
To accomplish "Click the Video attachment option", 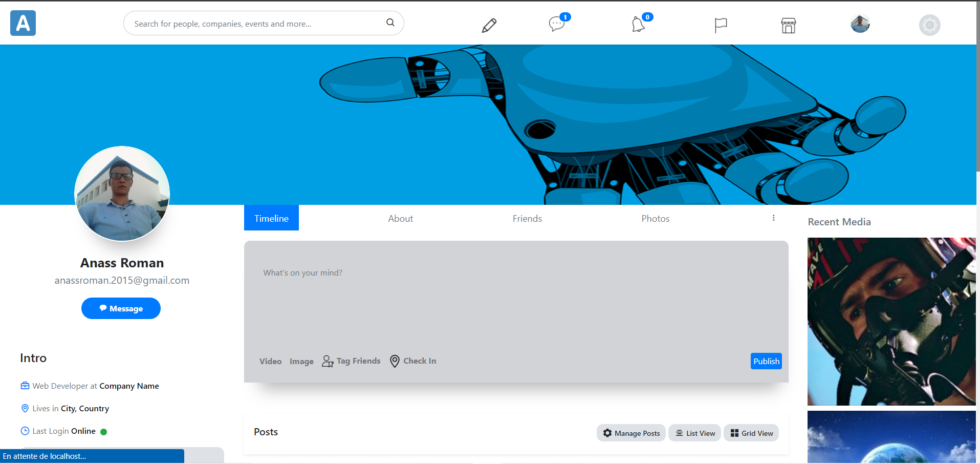I will tap(270, 362).
